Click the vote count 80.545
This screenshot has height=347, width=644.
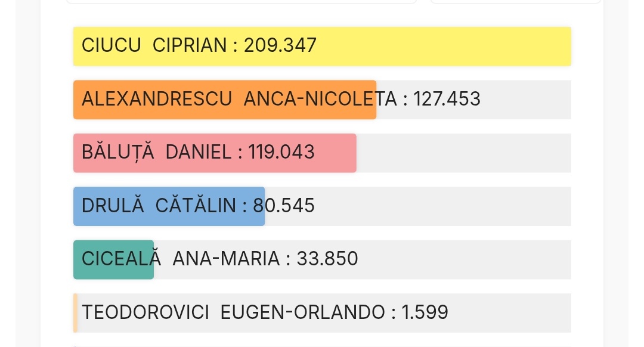click(284, 206)
